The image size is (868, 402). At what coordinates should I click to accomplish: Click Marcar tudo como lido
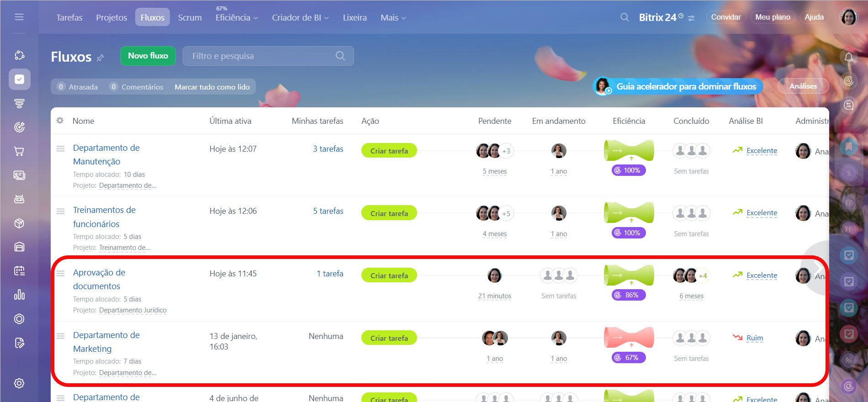[x=212, y=87]
